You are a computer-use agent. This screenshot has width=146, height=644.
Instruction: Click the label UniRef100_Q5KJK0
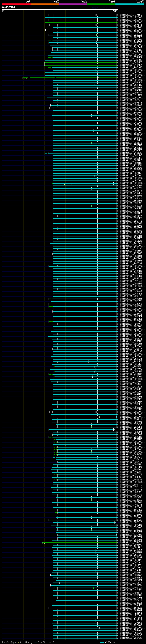pyautogui.click(x=131, y=605)
